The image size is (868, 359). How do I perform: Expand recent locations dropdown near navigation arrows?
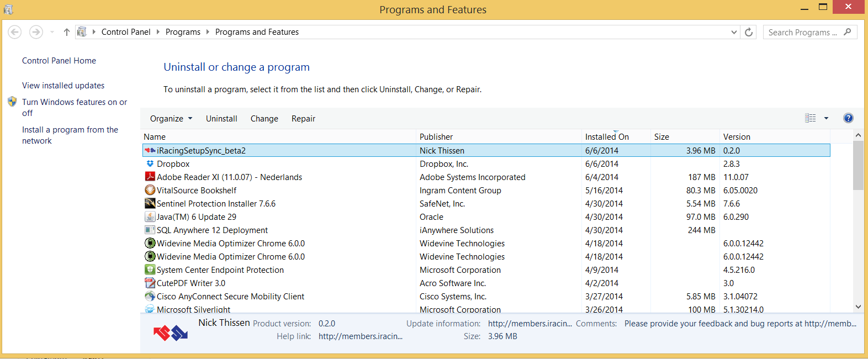pyautogui.click(x=52, y=32)
